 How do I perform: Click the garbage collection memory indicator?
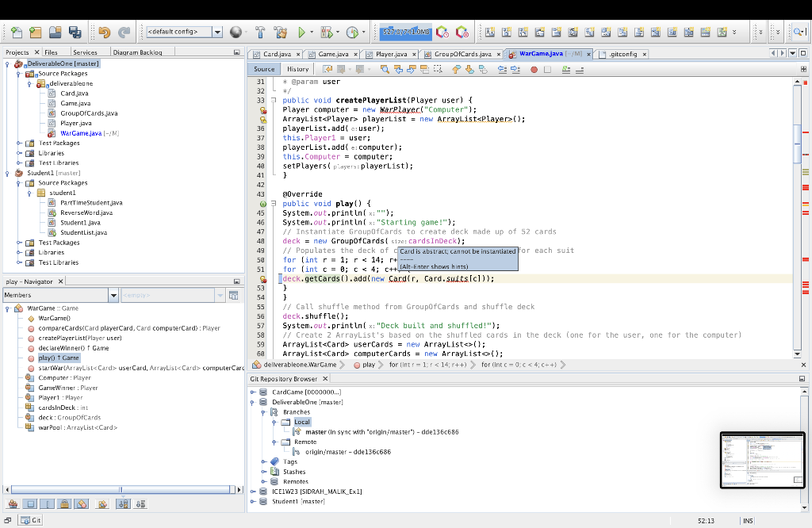click(405, 33)
